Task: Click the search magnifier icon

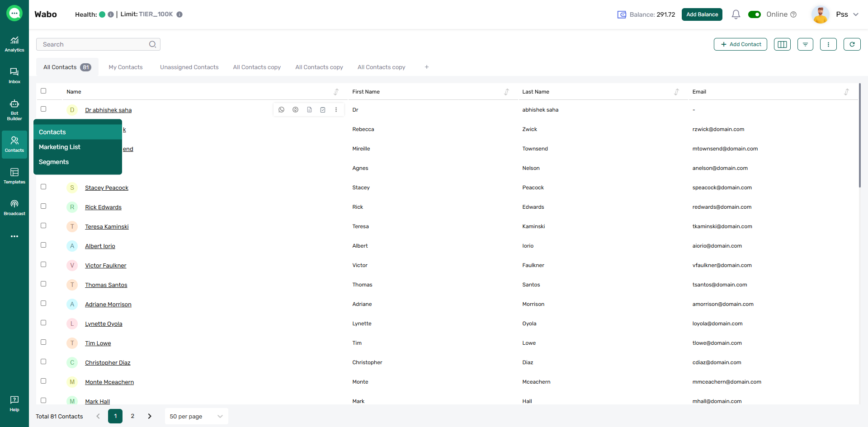Action: [153, 44]
